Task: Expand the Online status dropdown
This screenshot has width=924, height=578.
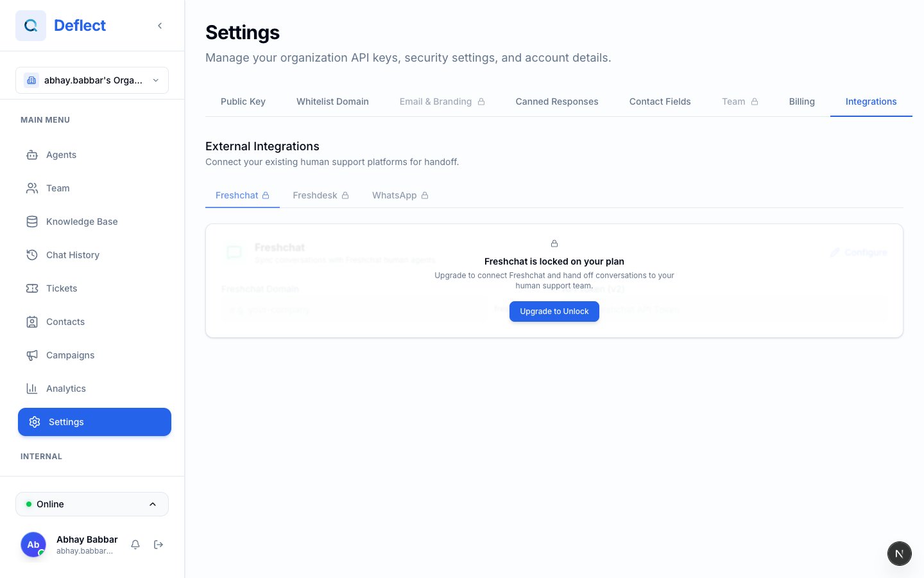Action: click(x=92, y=504)
